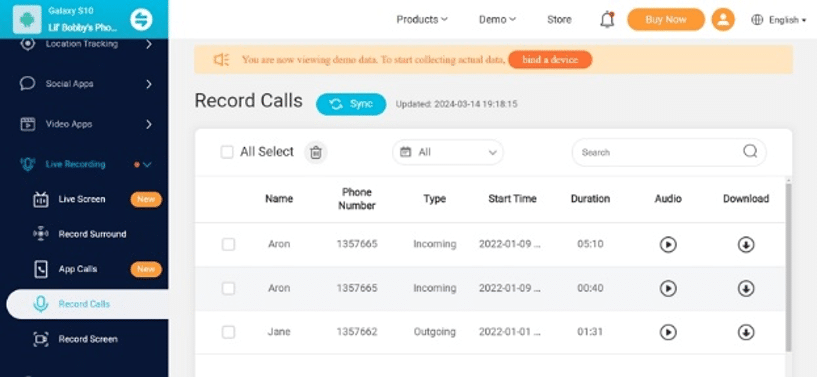The image size is (818, 377).
Task: Click the Location Tracking pin icon
Action: pos(27,44)
